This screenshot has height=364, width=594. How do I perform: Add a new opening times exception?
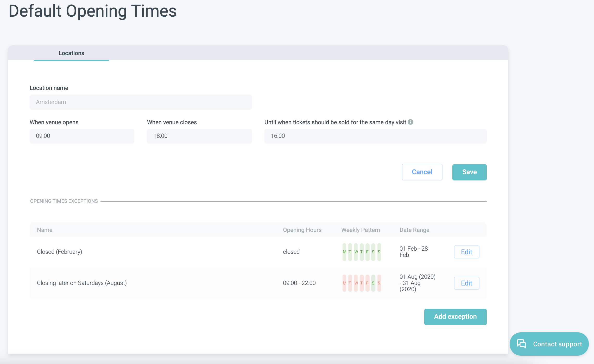click(x=455, y=317)
